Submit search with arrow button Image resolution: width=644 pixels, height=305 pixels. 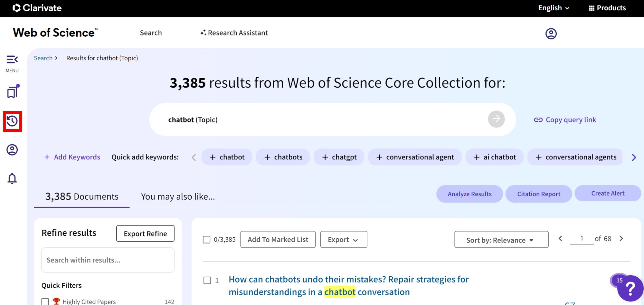click(x=496, y=119)
